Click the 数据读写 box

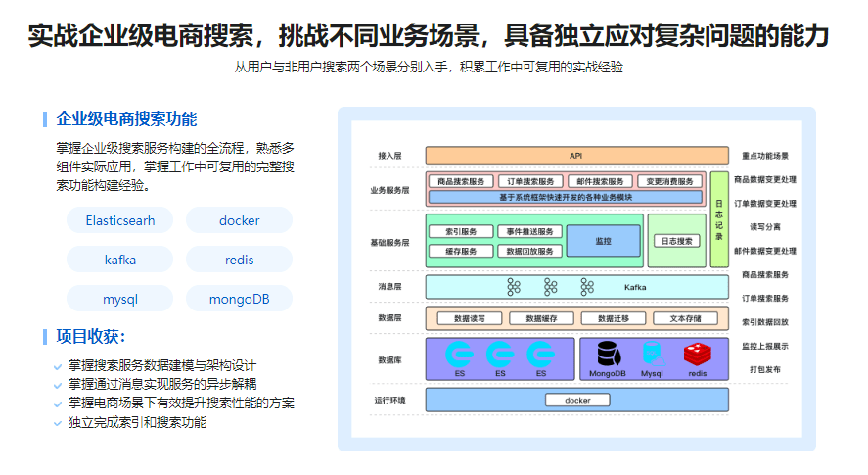click(470, 318)
